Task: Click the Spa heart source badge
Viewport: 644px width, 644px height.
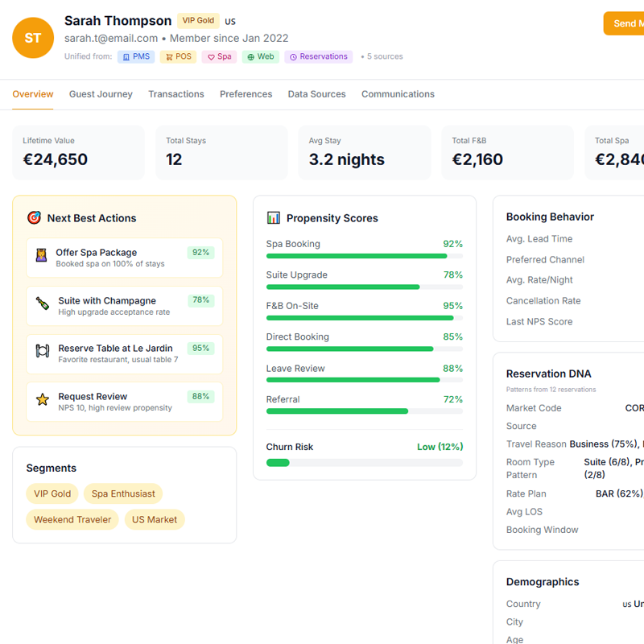Action: (218, 56)
